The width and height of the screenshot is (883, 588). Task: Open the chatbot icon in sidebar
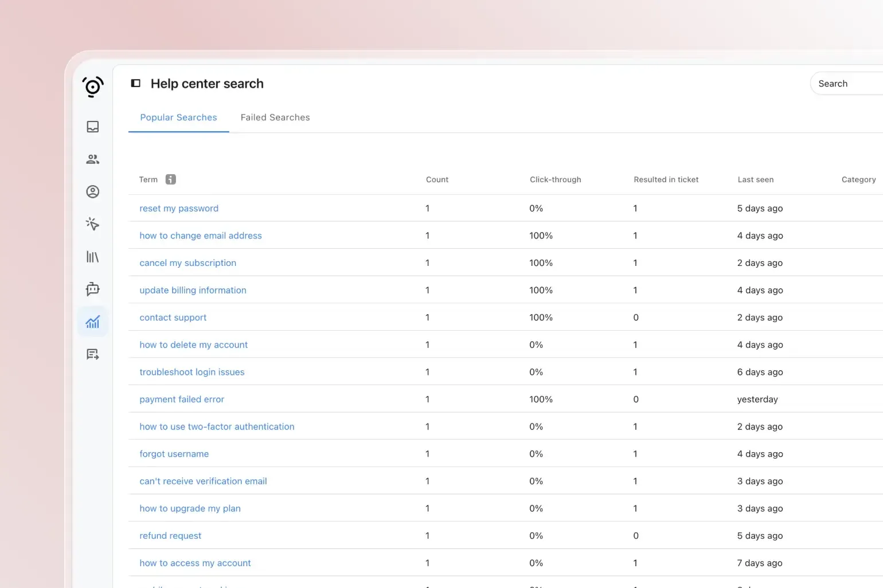pos(93,289)
